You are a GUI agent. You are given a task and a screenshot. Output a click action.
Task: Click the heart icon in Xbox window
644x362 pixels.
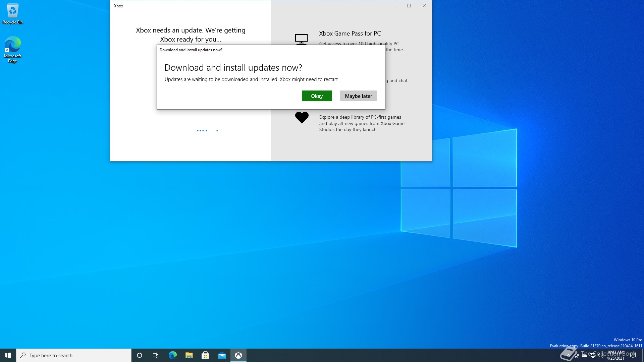click(302, 117)
